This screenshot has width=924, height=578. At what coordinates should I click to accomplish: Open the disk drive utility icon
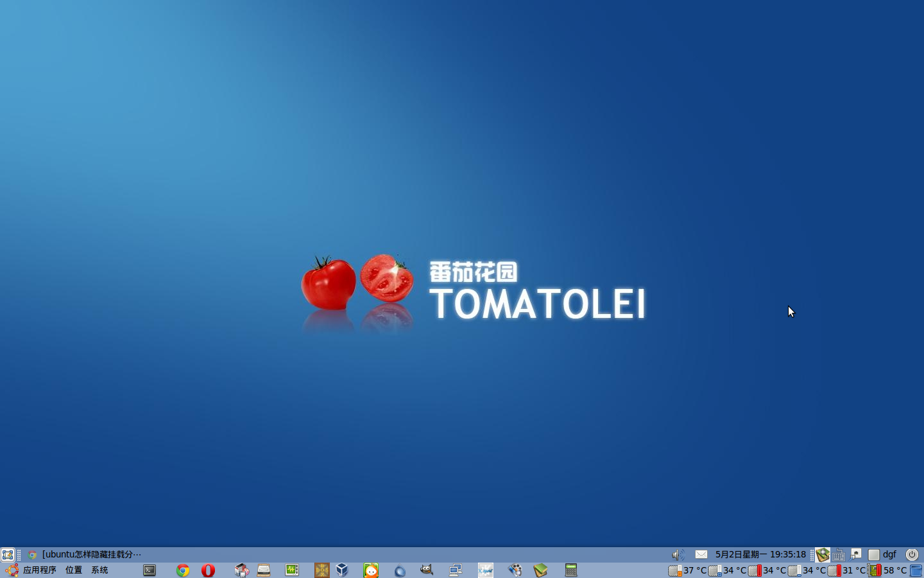(264, 570)
